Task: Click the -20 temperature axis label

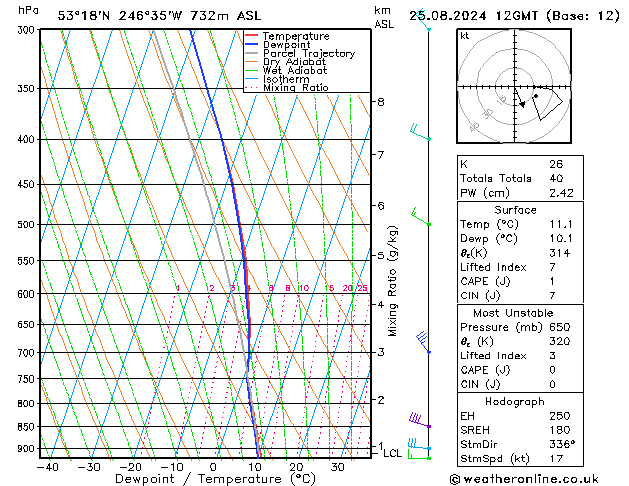Action: [130, 467]
